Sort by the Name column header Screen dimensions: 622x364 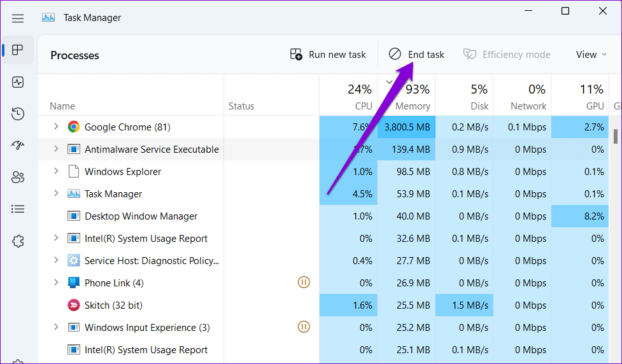click(62, 106)
